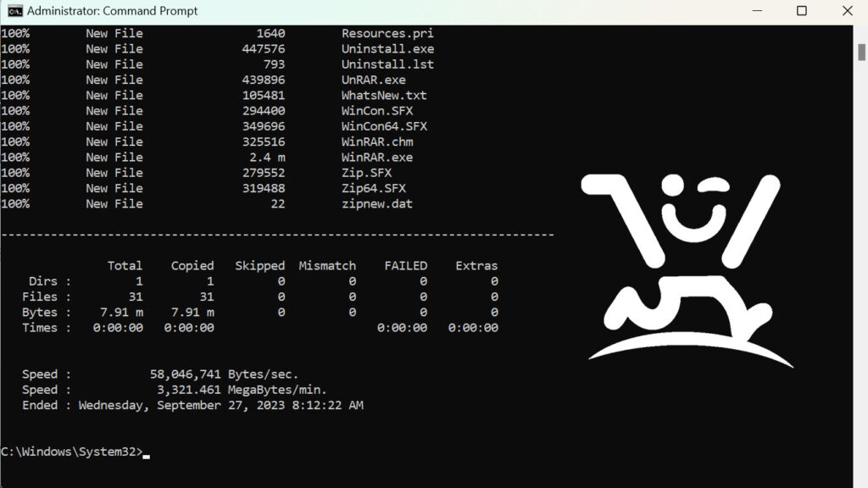The image size is (868, 488).
Task: Click the 'Times :' row label
Action: click(47, 328)
